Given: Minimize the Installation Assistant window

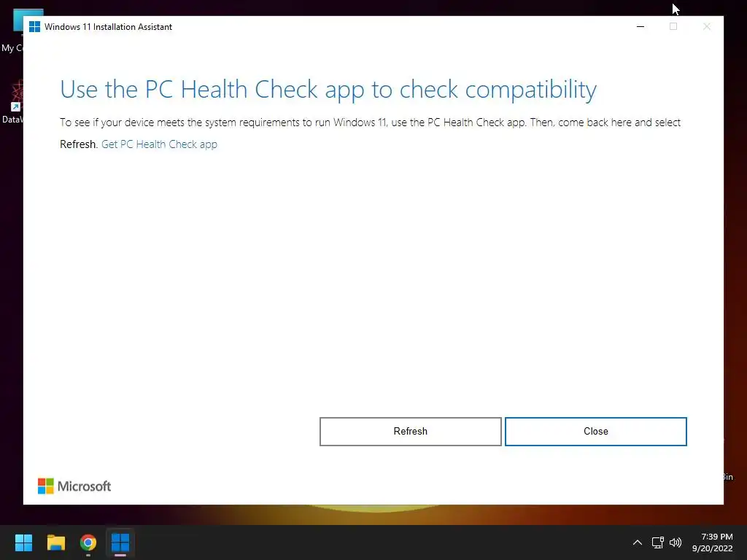Looking at the screenshot, I should [x=640, y=27].
